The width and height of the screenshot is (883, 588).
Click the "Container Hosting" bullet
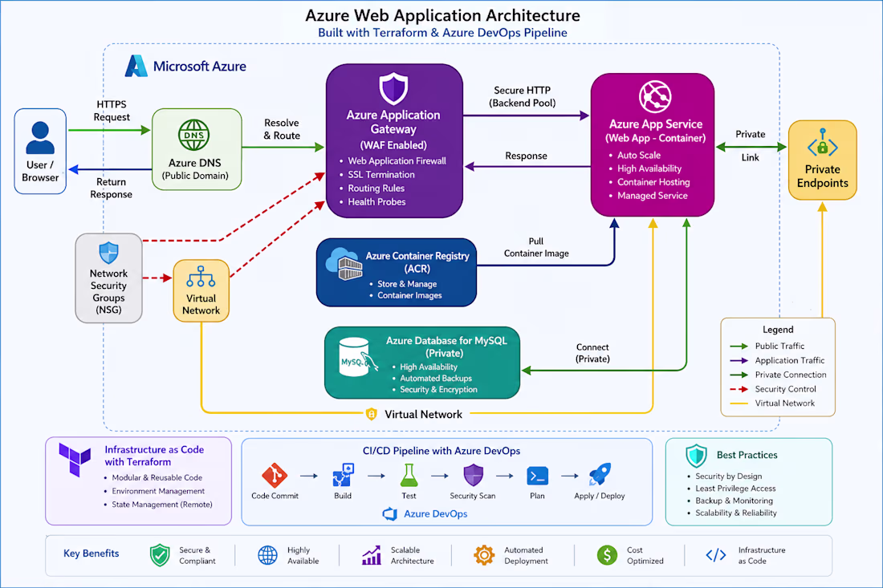pos(653,182)
